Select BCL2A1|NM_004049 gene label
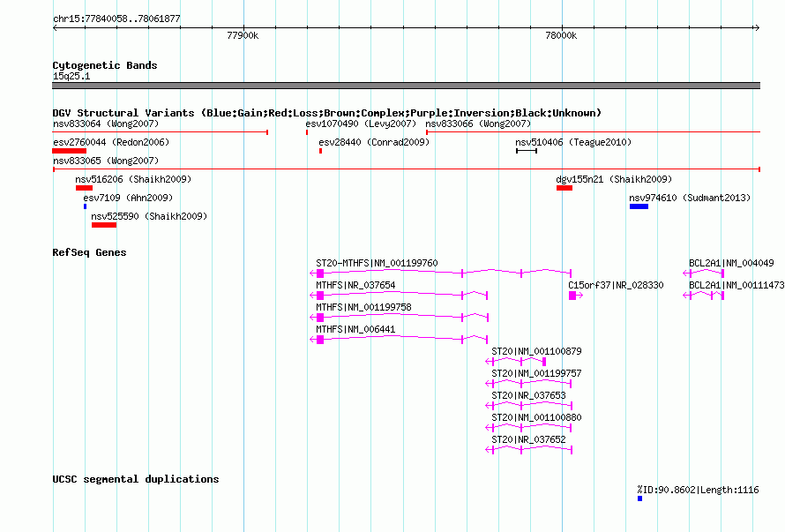The image size is (785, 532). point(731,263)
